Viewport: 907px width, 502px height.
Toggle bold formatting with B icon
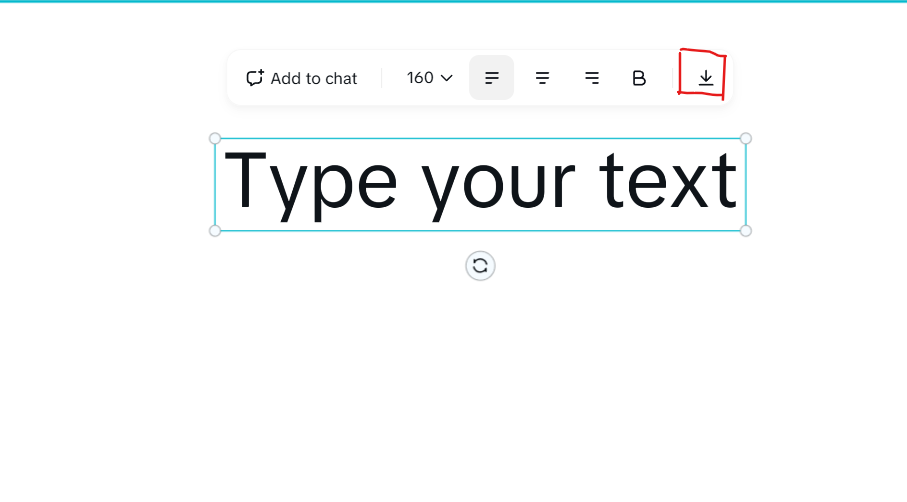[x=639, y=78]
